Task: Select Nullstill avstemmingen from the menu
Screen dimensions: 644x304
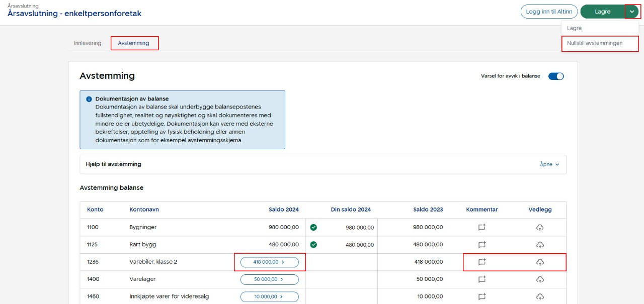Action: 595,43
